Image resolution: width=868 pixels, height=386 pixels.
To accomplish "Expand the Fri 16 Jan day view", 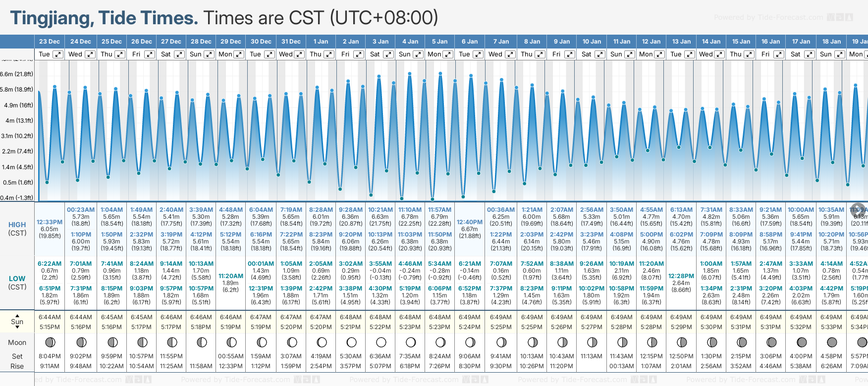I will point(779,54).
